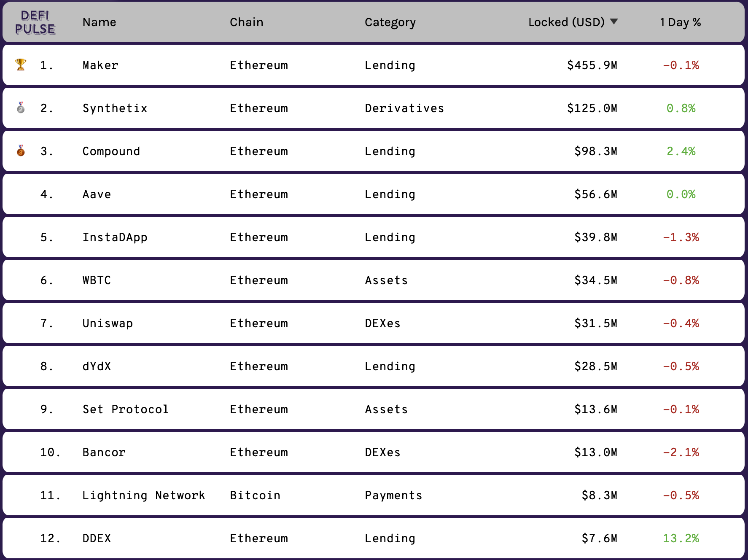
Task: Open the Lightning Network Bitcoin entry
Action: [x=374, y=495]
